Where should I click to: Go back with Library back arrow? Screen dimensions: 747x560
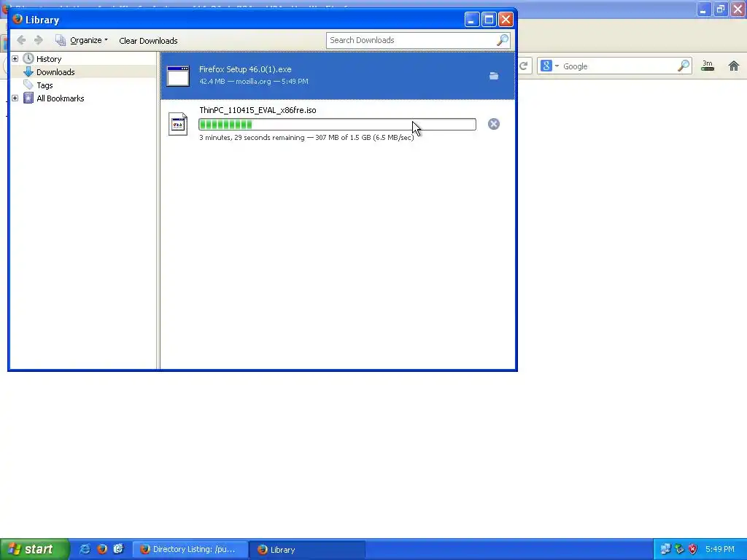click(x=21, y=41)
